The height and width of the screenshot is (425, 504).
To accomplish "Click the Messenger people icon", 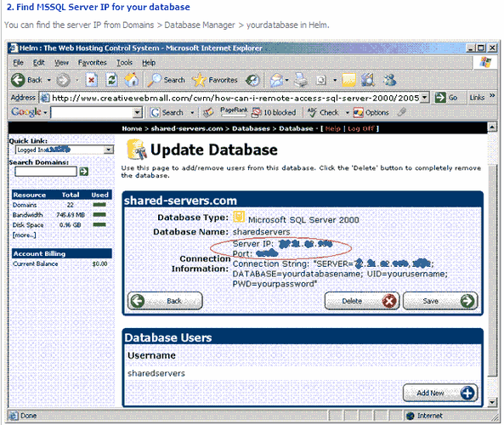I will pos(389,80).
